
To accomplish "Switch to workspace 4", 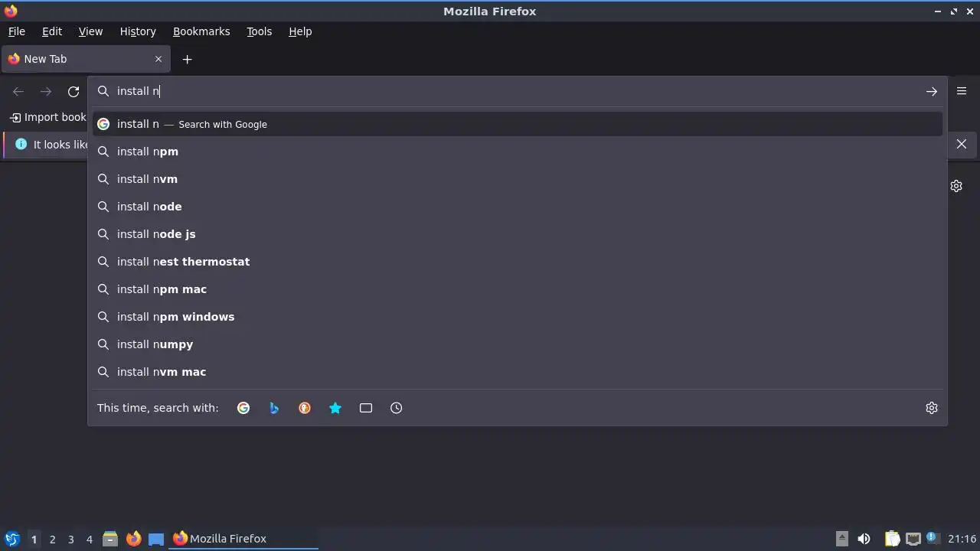I will click(89, 540).
